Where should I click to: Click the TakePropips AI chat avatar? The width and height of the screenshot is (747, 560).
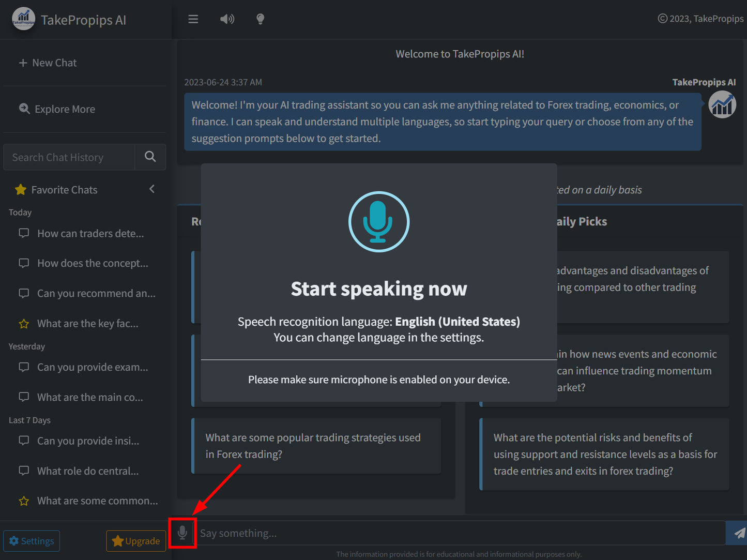pos(722,104)
